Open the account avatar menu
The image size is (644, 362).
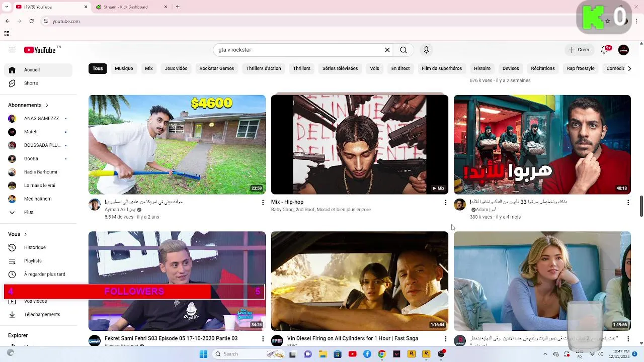click(623, 50)
